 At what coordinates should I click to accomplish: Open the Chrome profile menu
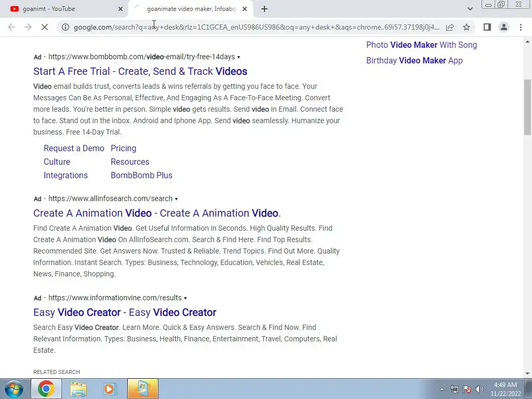pyautogui.click(x=504, y=27)
